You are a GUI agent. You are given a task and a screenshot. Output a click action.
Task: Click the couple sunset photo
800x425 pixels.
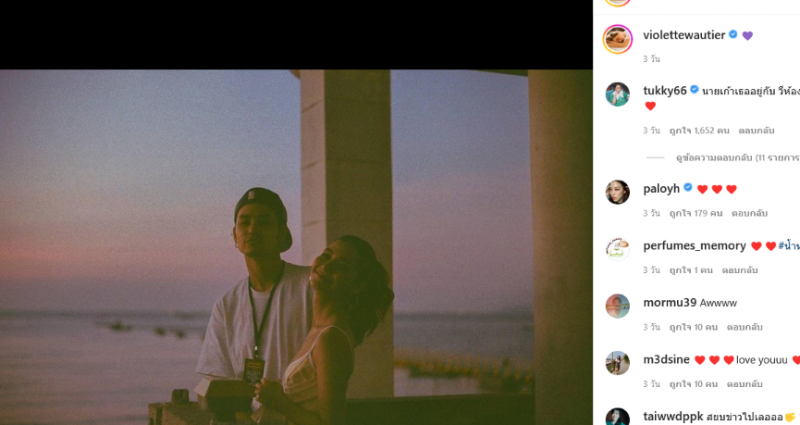point(296,247)
